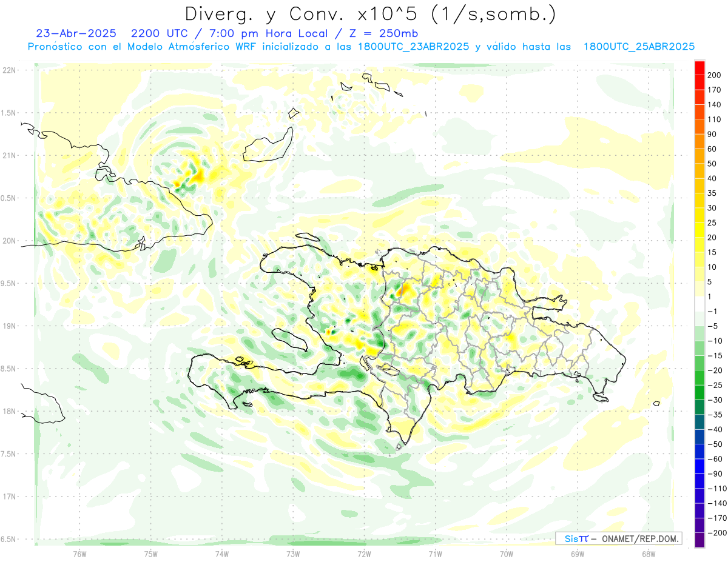The width and height of the screenshot is (728, 562).
Task: Click the '1800UTC_23ABR2025' initialization time text
Action: 414,47
